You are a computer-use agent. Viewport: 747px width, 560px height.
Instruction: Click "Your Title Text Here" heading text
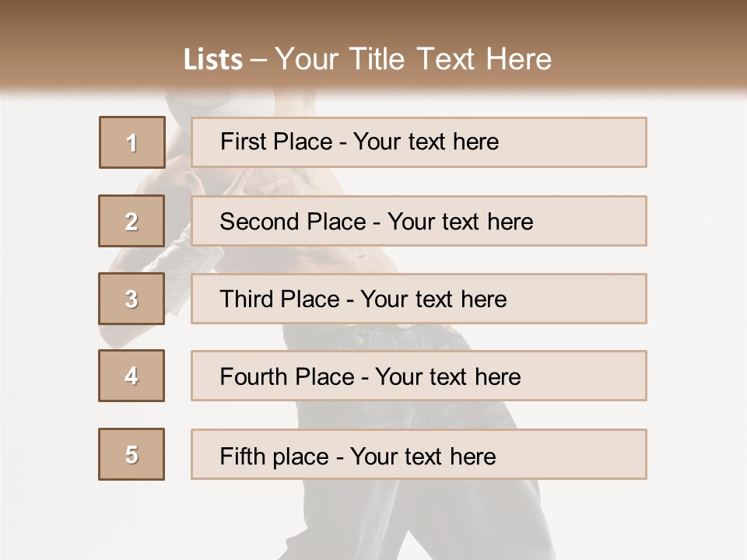[413, 59]
